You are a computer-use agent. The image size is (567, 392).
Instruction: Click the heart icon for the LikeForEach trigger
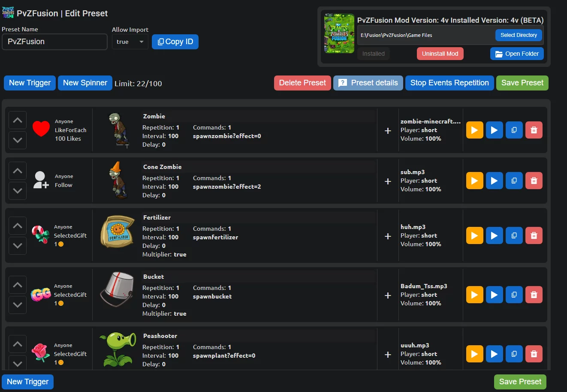click(41, 129)
